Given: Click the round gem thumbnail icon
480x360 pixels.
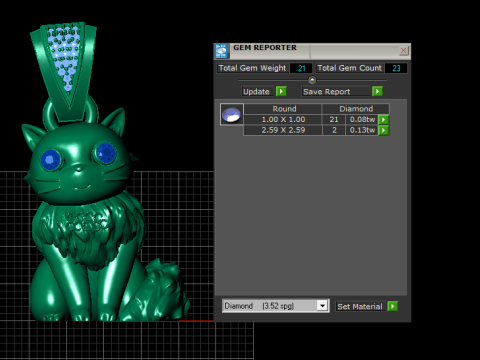Looking at the screenshot, I should [x=232, y=114].
